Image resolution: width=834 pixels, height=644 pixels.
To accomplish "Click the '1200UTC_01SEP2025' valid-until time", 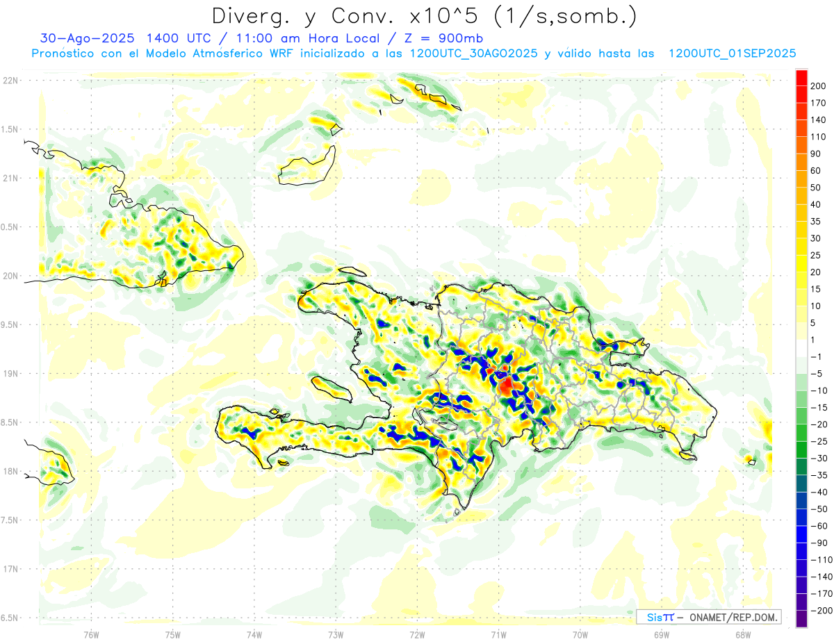I will tap(732, 53).
